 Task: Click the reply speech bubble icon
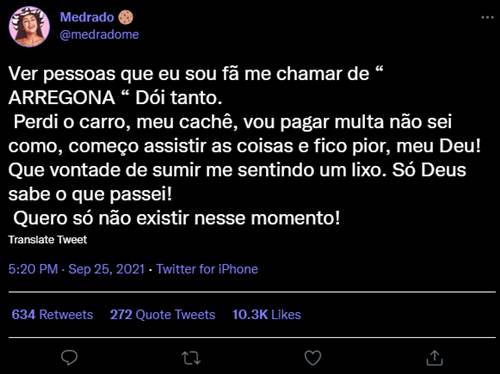[69, 358]
